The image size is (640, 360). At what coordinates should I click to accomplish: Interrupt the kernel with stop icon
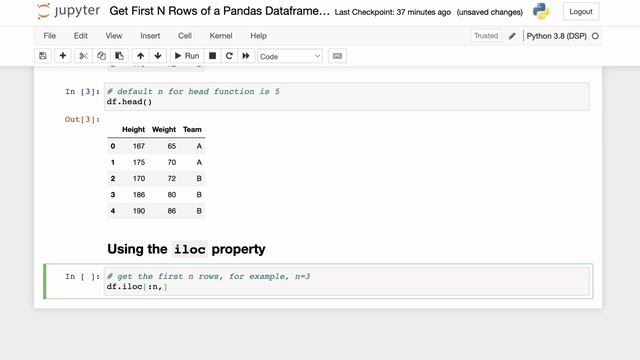[212, 56]
